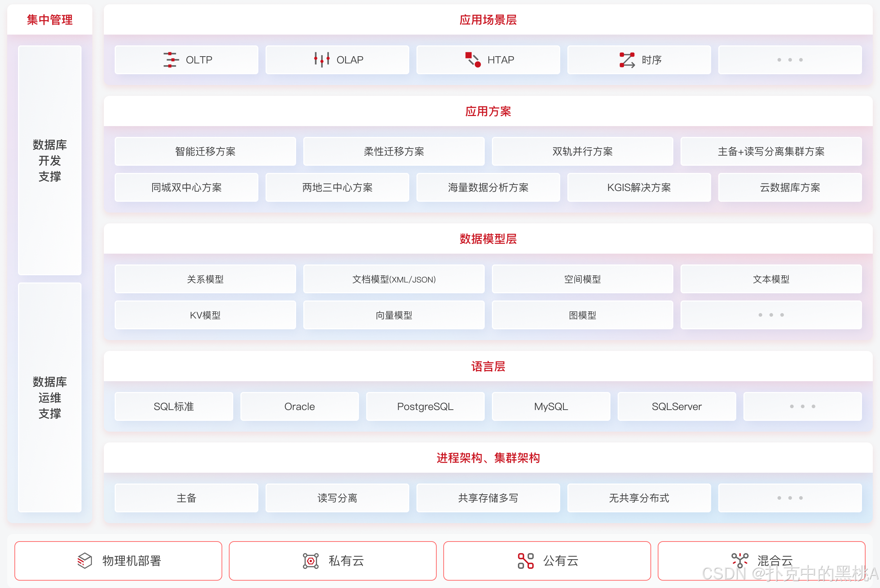Open the KGIS解决方案 box
This screenshot has width=880, height=588.
tap(639, 187)
